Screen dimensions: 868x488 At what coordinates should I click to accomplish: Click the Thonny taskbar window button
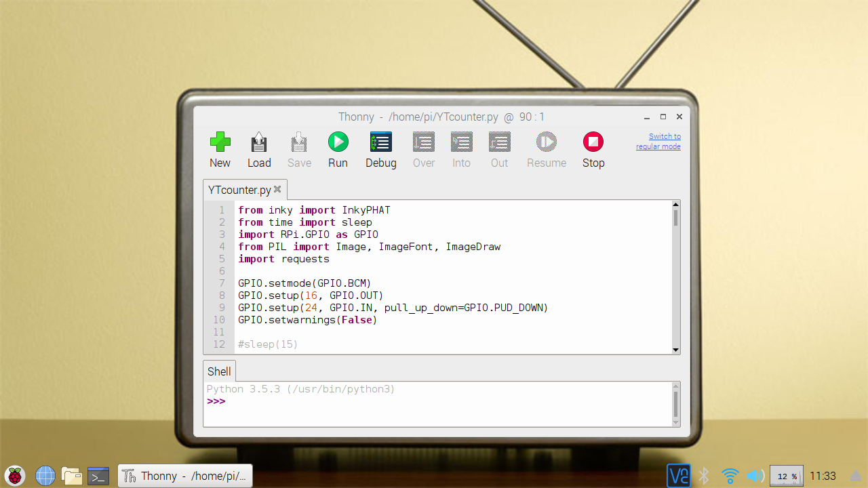[x=185, y=476]
